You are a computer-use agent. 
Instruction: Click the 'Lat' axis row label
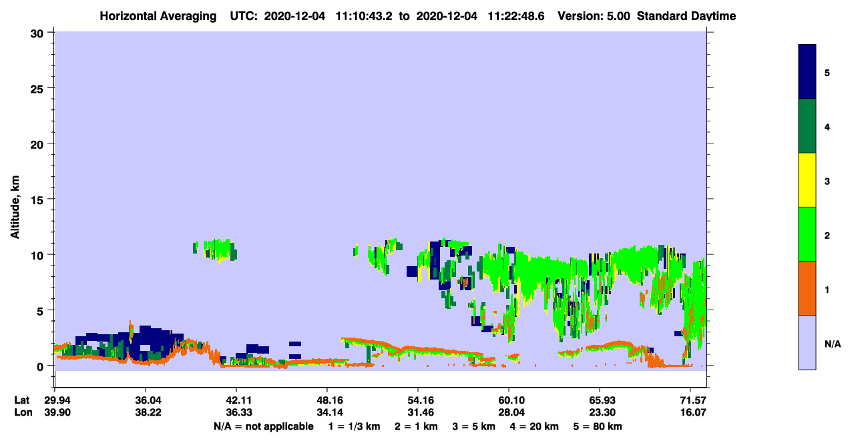pos(22,400)
